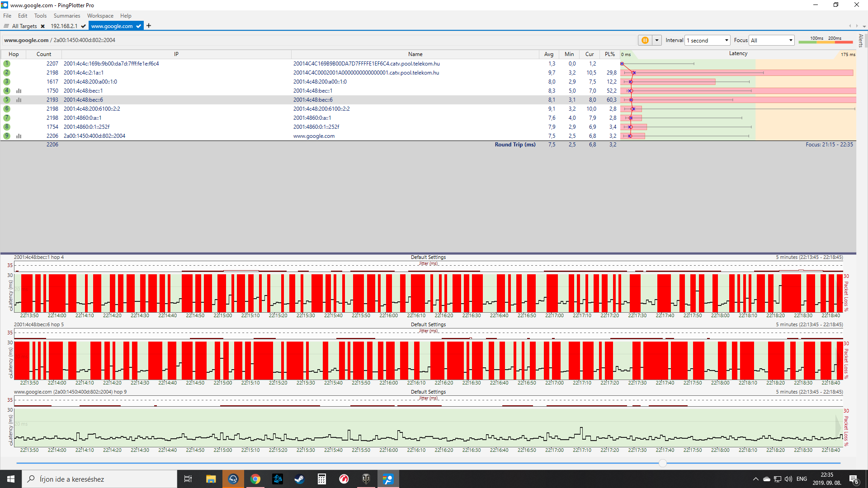Toggle graph icon for hop 4
Screen dimensions: 868x488
pyautogui.click(x=19, y=91)
